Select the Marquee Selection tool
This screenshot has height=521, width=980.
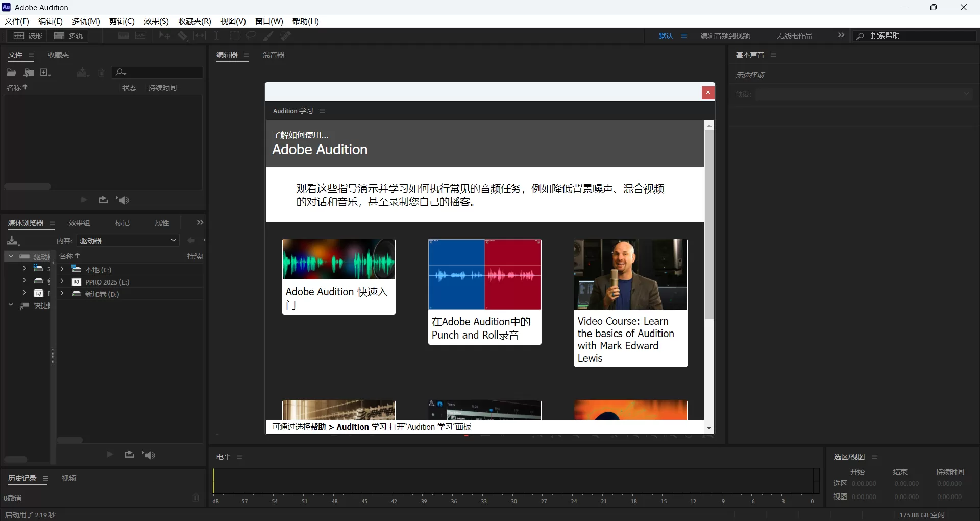tap(235, 35)
